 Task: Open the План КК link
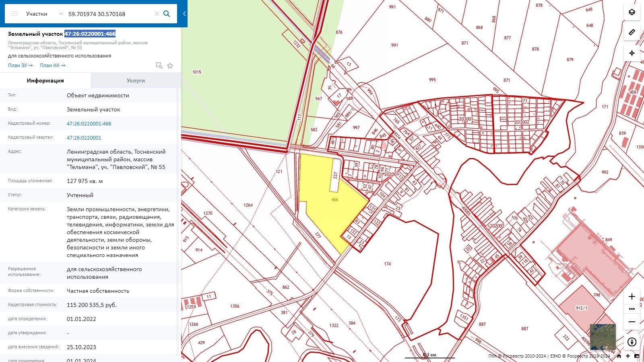(52, 66)
